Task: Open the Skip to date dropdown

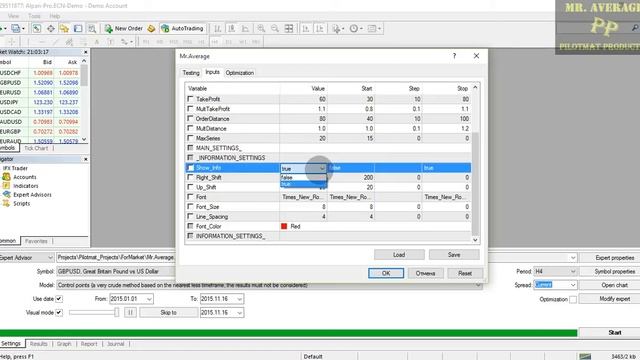Action: [240, 313]
